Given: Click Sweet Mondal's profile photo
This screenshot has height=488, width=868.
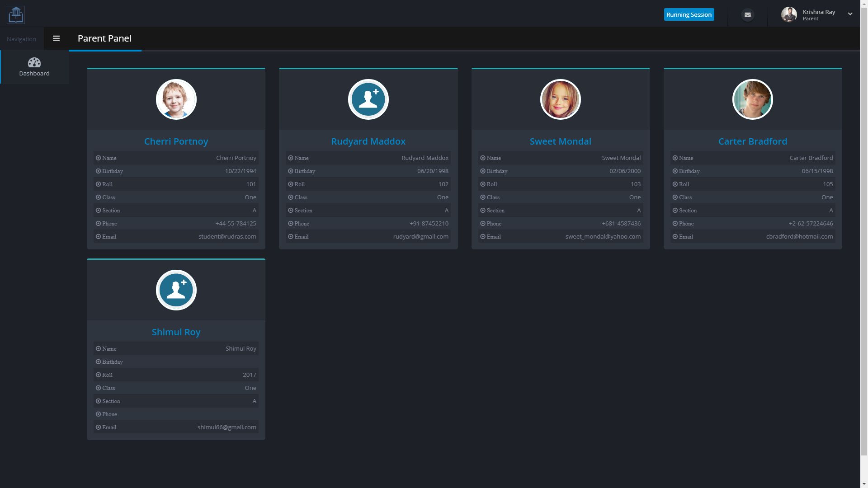Looking at the screenshot, I should 560,99.
